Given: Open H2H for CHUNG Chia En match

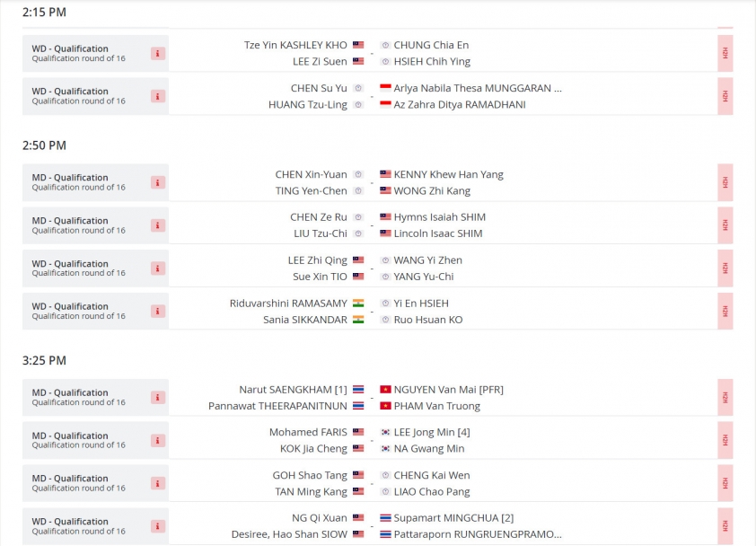Looking at the screenshot, I should coord(725,53).
